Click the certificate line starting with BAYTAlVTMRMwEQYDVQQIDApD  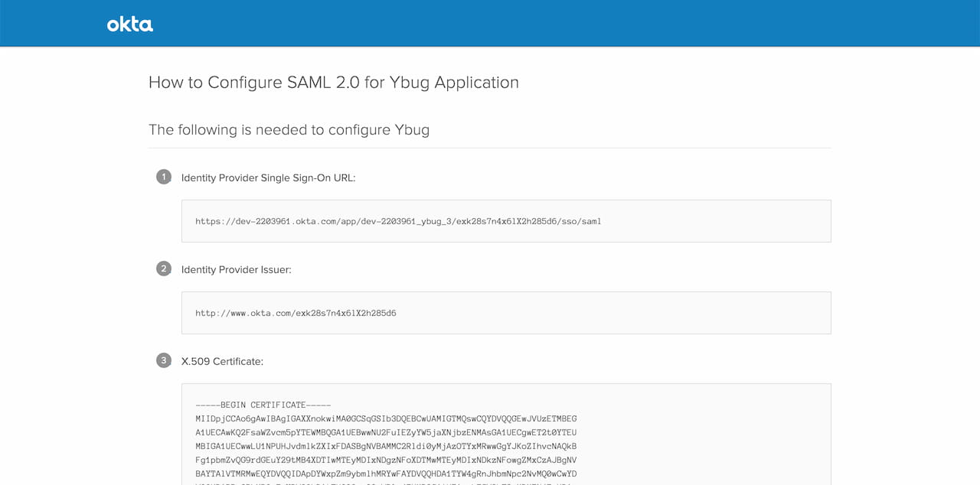[386, 474]
